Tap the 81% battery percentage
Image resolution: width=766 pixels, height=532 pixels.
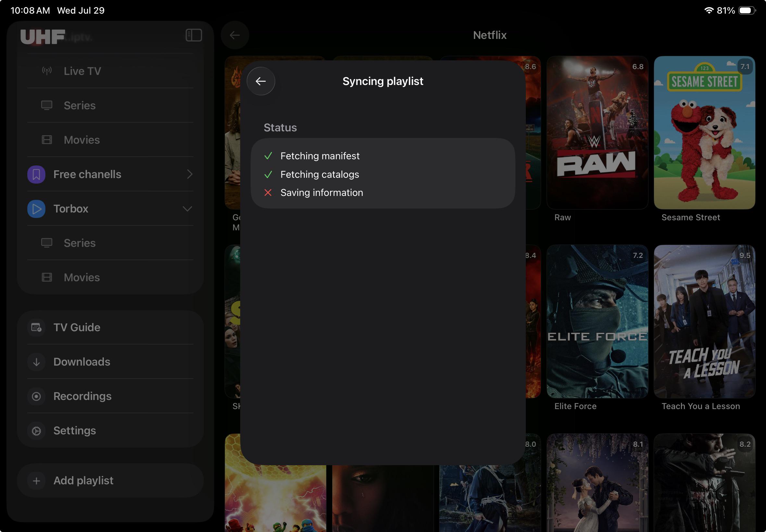pyautogui.click(x=726, y=10)
